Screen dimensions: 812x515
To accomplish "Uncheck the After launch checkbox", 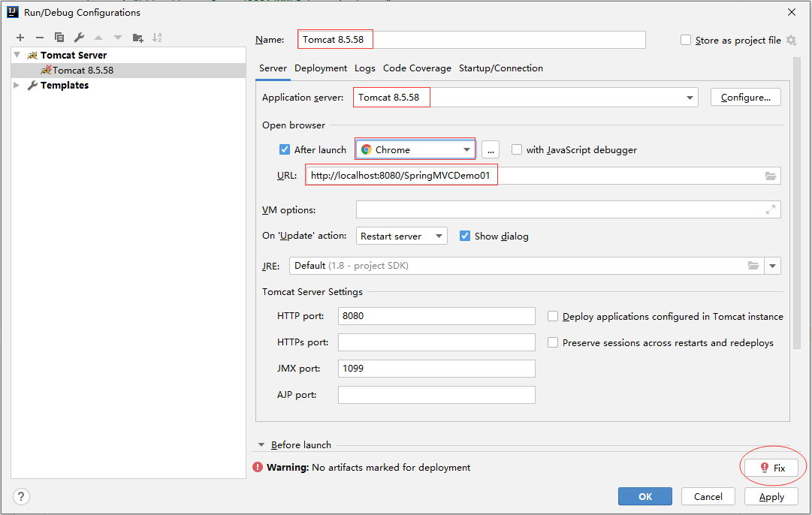I will pos(285,149).
